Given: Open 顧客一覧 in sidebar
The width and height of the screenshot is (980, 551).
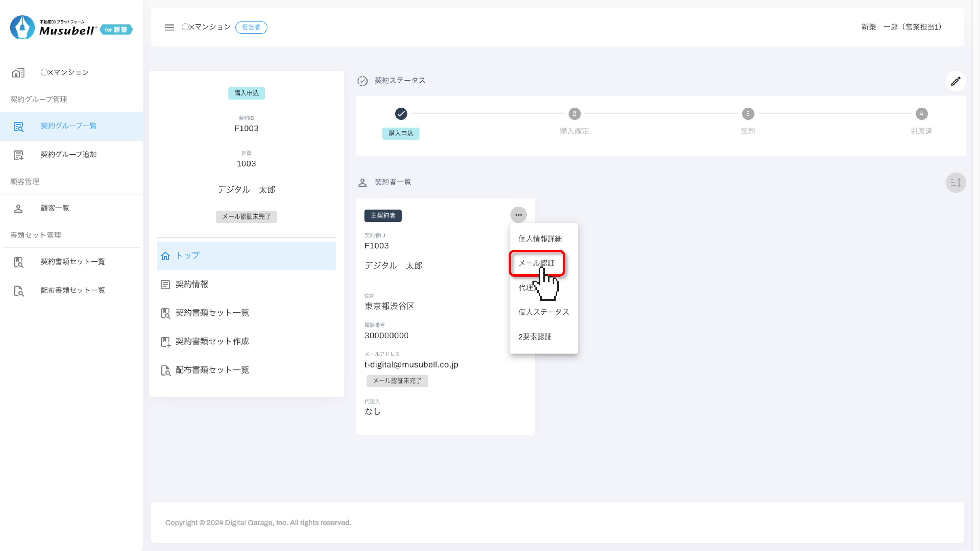Looking at the screenshot, I should 55,208.
